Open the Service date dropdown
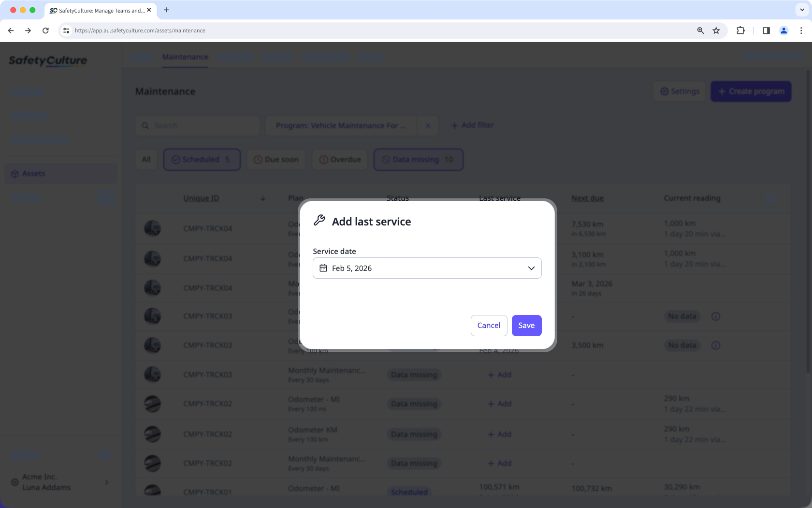This screenshot has height=508, width=812. [427, 268]
